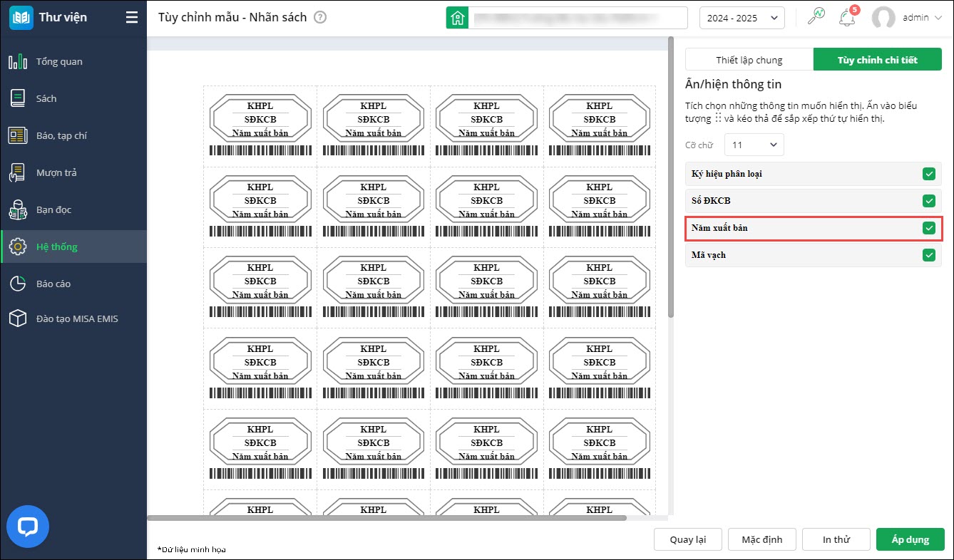954x560 pixels.
Task: Open Báo cáo menu item
Action: pos(73,284)
